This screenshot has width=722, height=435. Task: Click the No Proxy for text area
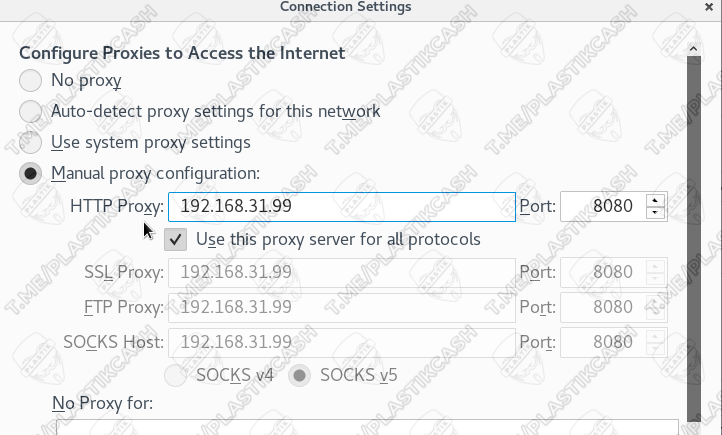point(360,428)
